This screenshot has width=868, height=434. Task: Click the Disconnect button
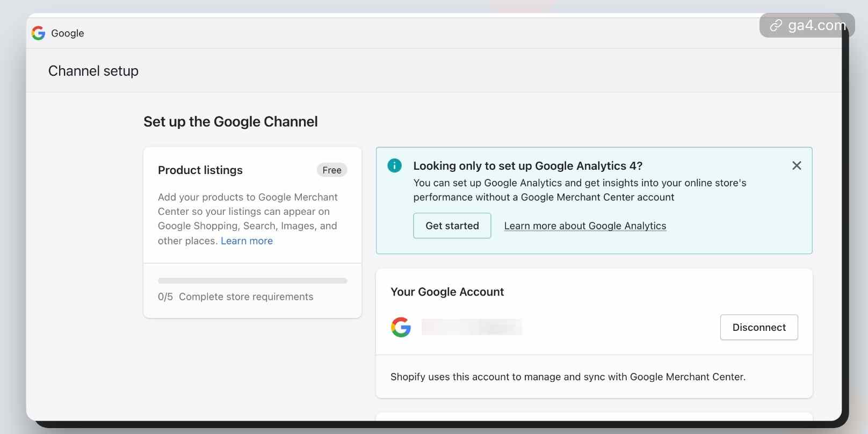[x=759, y=327]
